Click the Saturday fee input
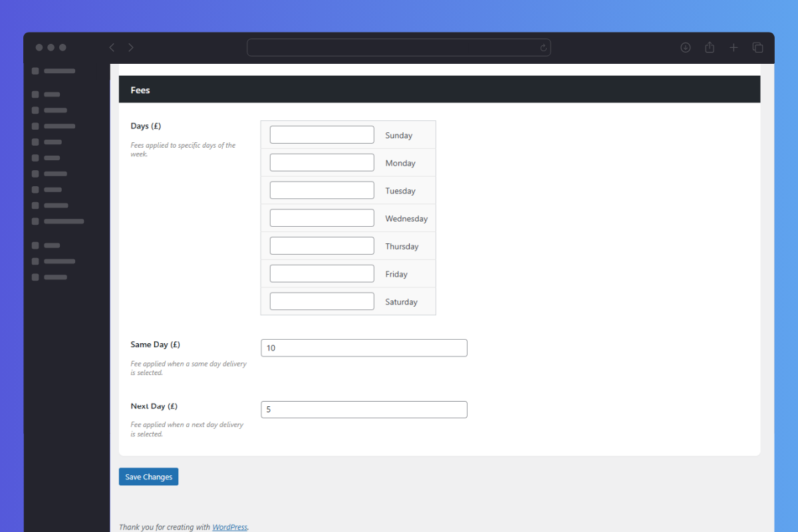Viewport: 798px width, 532px height. pyautogui.click(x=322, y=301)
